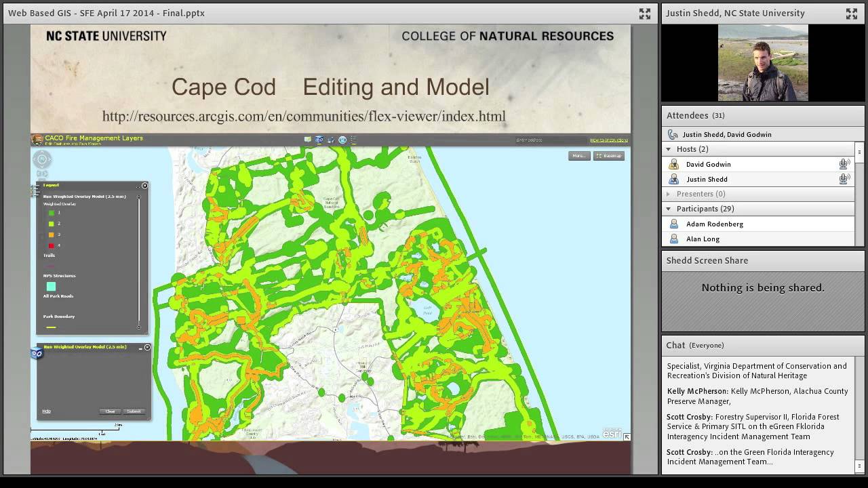Click the red class 4 legend swatch
The width and height of the screenshot is (868, 488).
[x=52, y=245]
